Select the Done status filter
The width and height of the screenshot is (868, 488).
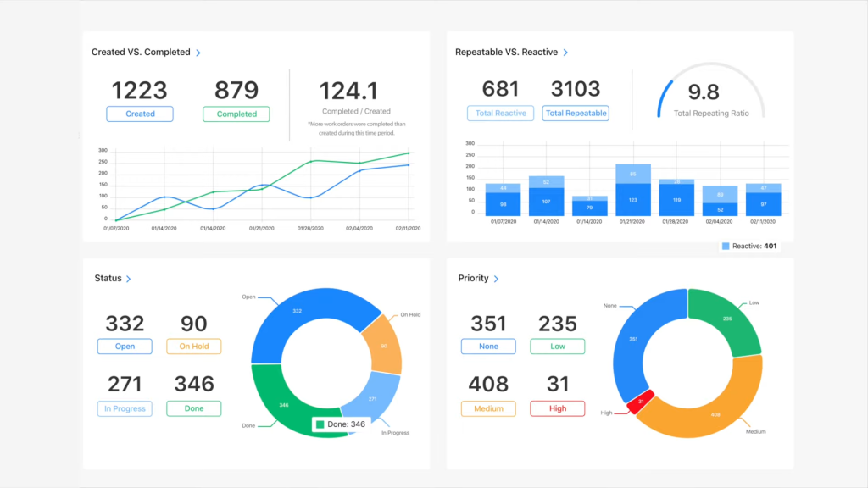pos(193,408)
